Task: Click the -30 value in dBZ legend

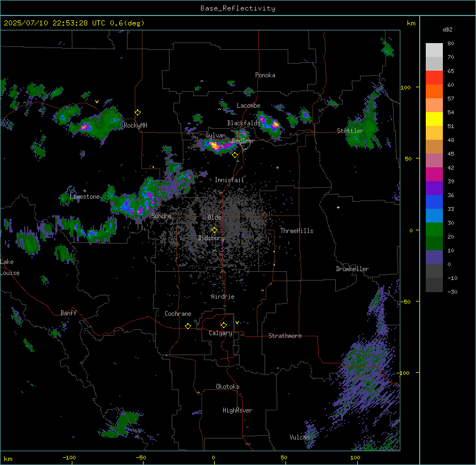Action: tap(452, 292)
